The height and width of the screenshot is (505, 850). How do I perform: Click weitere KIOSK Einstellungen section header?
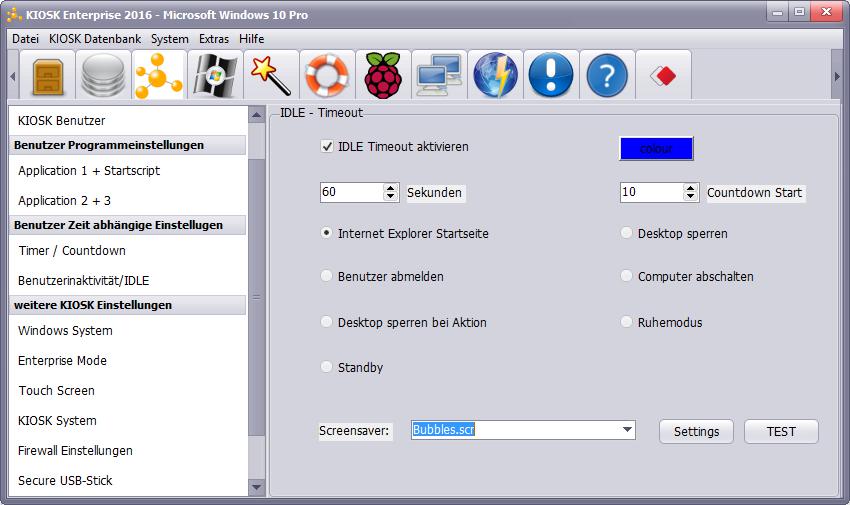pyautogui.click(x=128, y=305)
